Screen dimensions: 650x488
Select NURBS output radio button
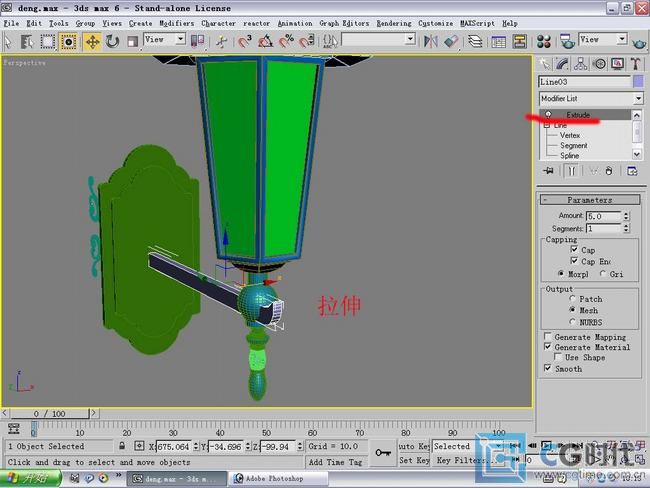572,321
